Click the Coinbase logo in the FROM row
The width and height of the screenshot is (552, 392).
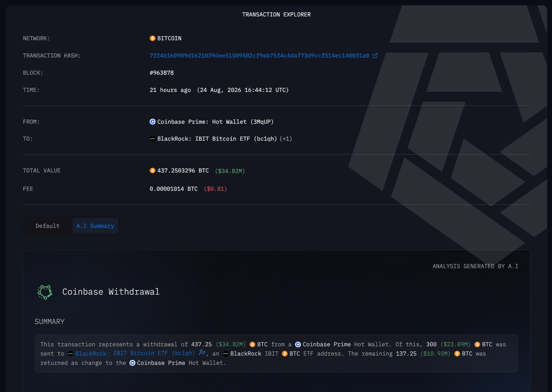point(153,122)
